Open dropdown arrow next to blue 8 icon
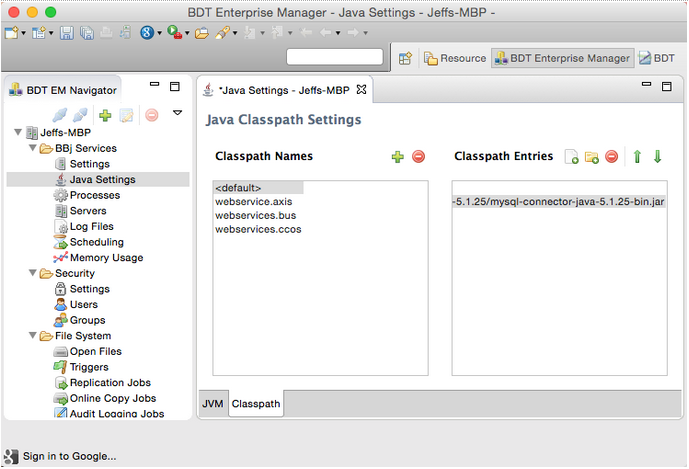Screen dimensions: 689x469 (160, 33)
